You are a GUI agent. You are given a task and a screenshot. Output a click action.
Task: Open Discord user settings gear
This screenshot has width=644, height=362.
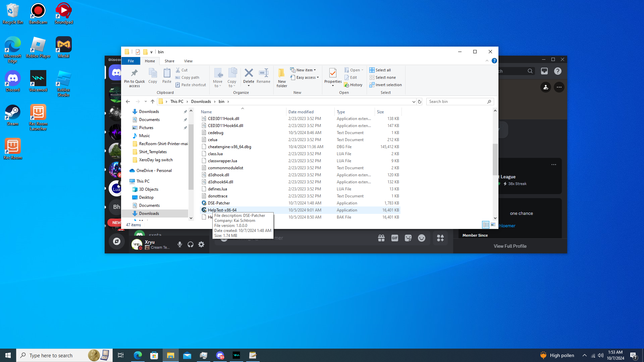pyautogui.click(x=201, y=245)
